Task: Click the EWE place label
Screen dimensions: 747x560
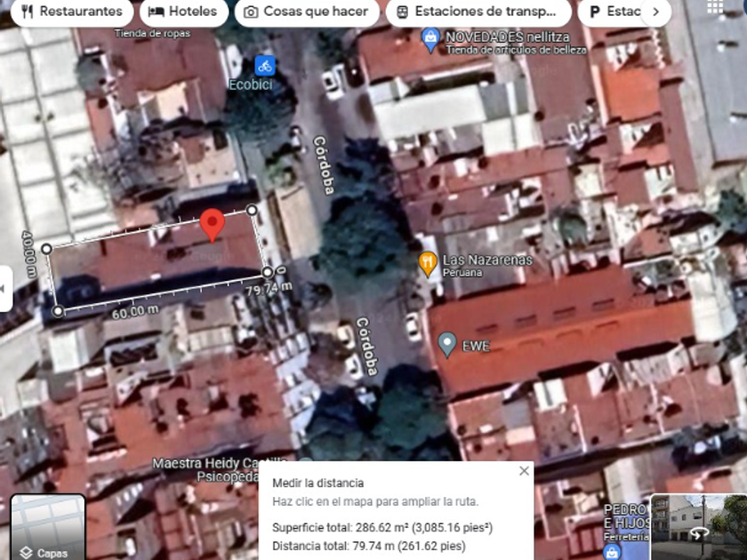Action: pyautogui.click(x=476, y=346)
